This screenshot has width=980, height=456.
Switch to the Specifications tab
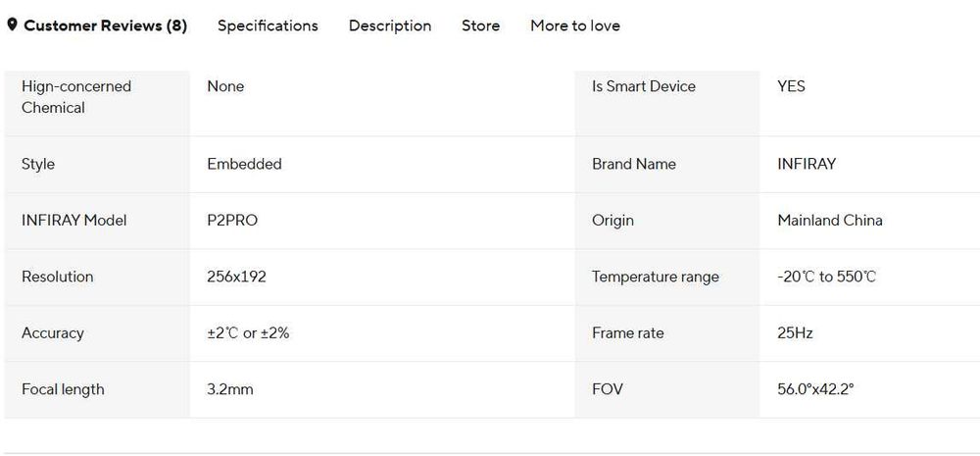[x=268, y=25]
